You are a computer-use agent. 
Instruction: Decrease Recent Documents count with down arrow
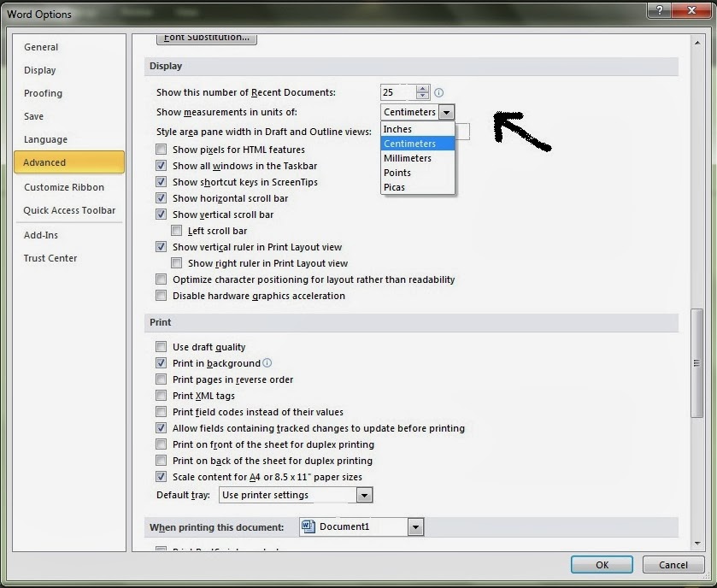point(423,96)
